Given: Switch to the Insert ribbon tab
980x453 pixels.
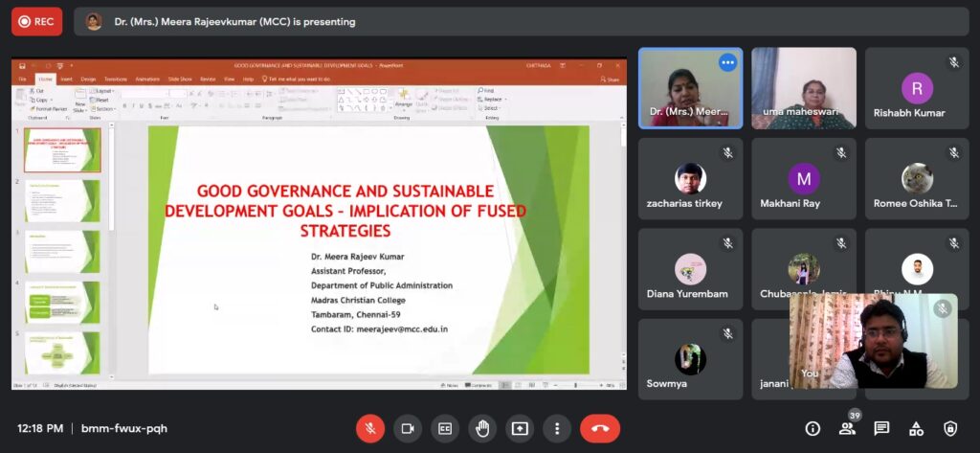Looking at the screenshot, I should point(66,79).
